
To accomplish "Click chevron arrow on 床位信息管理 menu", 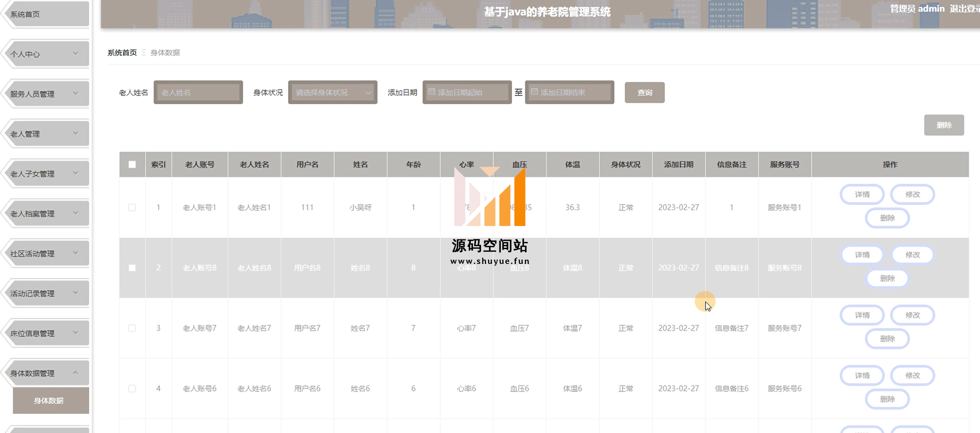I will (x=75, y=332).
